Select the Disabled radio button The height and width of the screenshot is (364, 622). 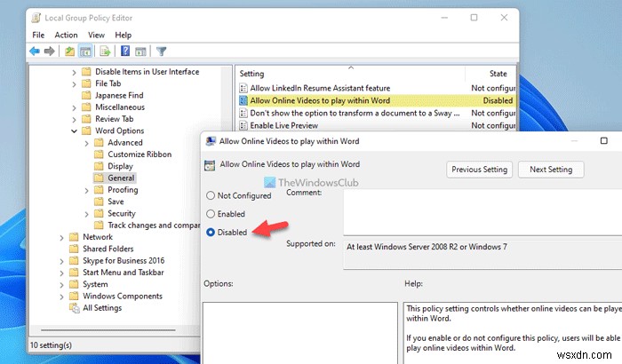coord(211,232)
